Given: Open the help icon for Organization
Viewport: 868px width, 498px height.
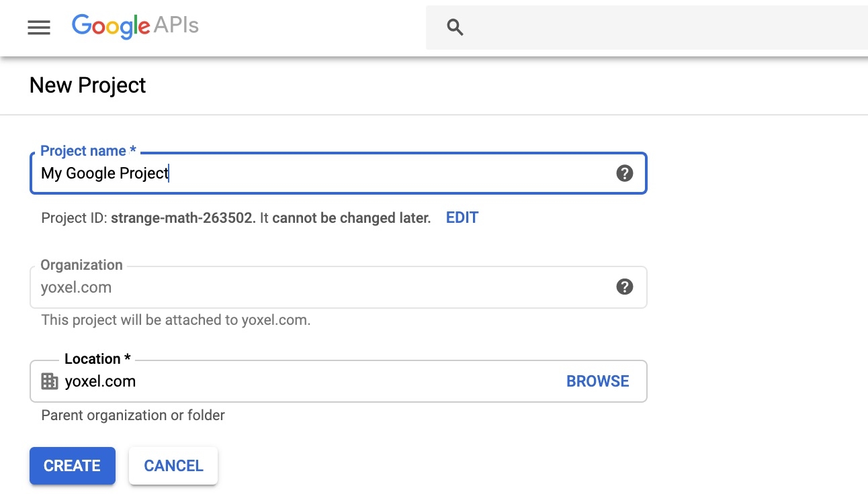Looking at the screenshot, I should pos(624,287).
